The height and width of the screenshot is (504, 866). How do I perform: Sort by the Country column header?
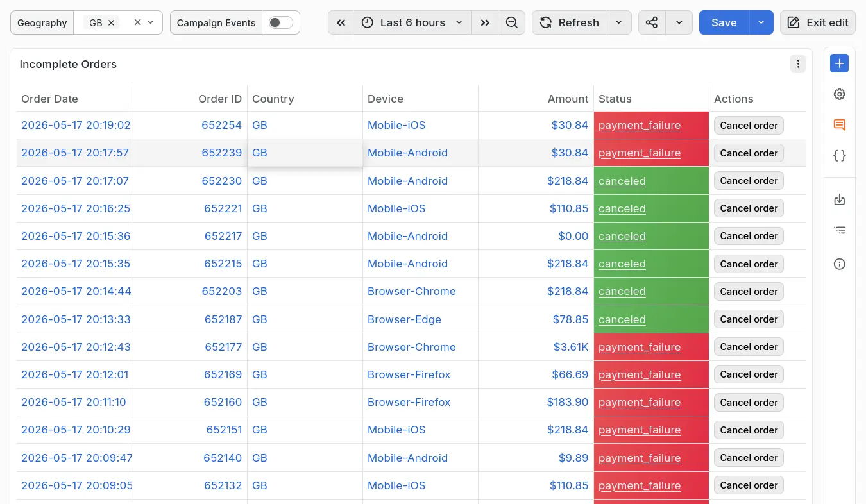coord(273,99)
